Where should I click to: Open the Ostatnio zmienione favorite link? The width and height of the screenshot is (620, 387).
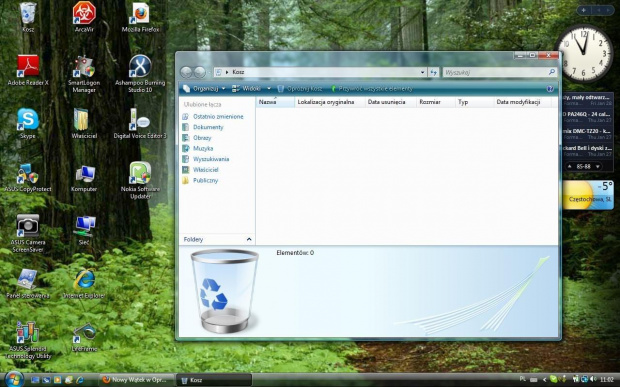213,117
